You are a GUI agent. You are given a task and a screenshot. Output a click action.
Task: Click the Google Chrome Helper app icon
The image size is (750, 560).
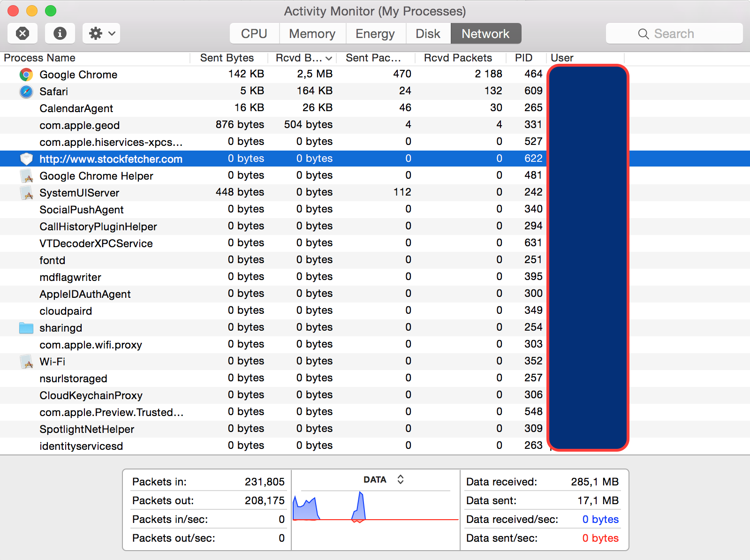[x=26, y=176]
